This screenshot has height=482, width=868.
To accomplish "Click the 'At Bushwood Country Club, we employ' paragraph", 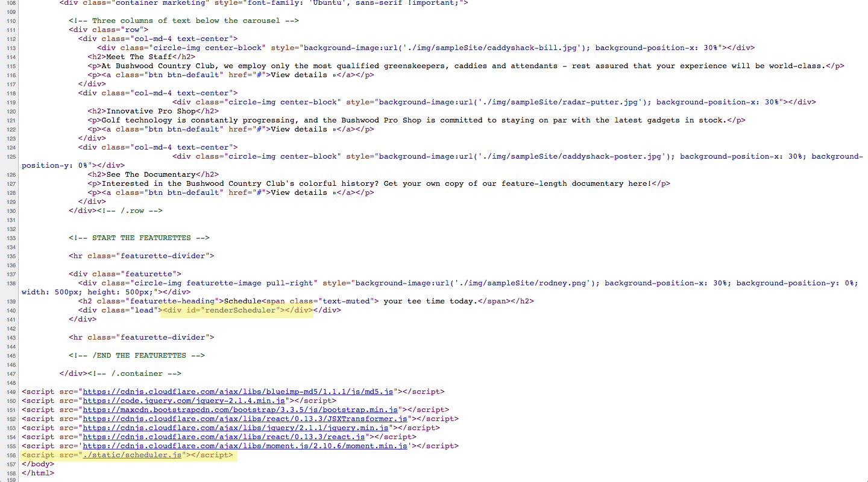I will coord(466,66).
